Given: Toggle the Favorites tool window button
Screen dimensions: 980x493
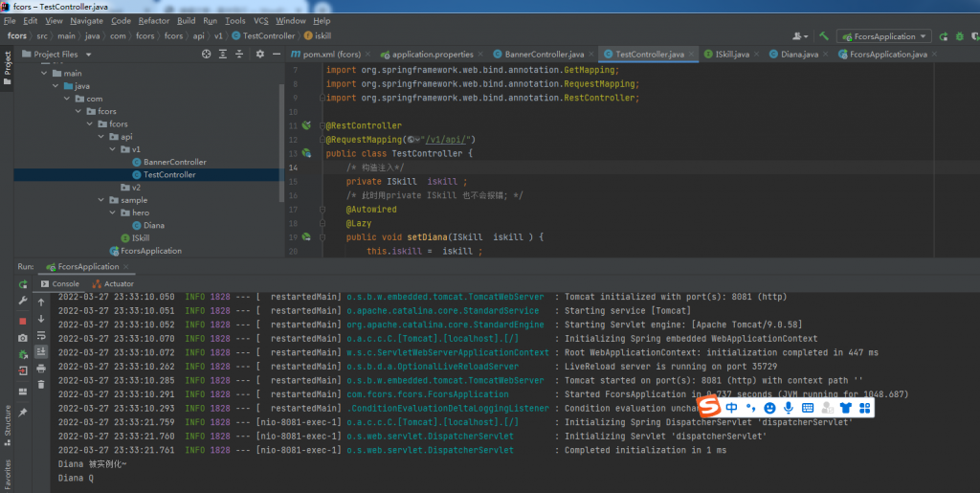Looking at the screenshot, I should 7,474.
